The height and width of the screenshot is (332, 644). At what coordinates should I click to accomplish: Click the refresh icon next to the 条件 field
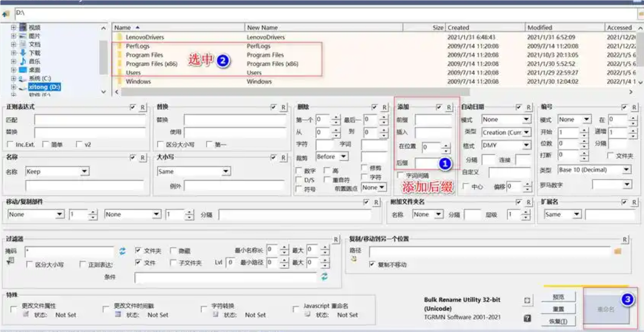point(325,277)
